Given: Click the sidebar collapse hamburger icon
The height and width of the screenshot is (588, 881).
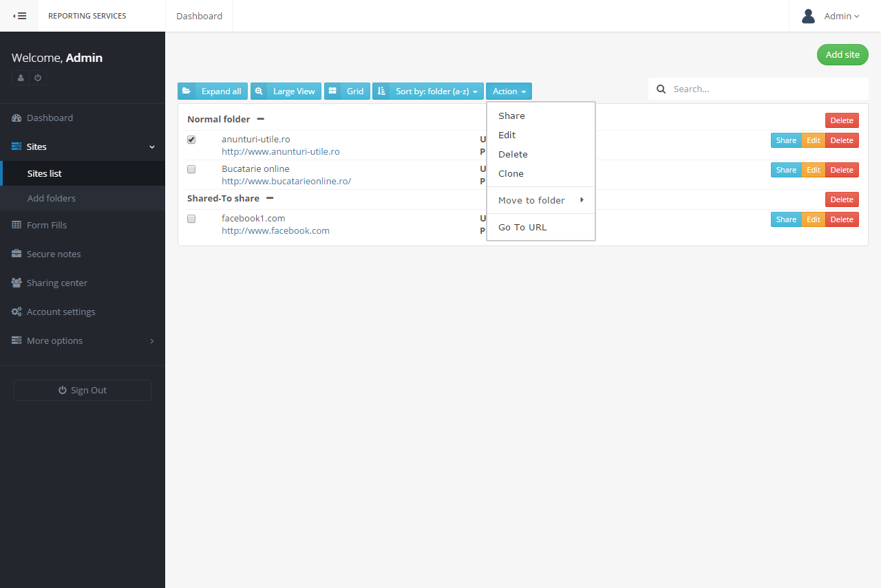Looking at the screenshot, I should coord(19,16).
